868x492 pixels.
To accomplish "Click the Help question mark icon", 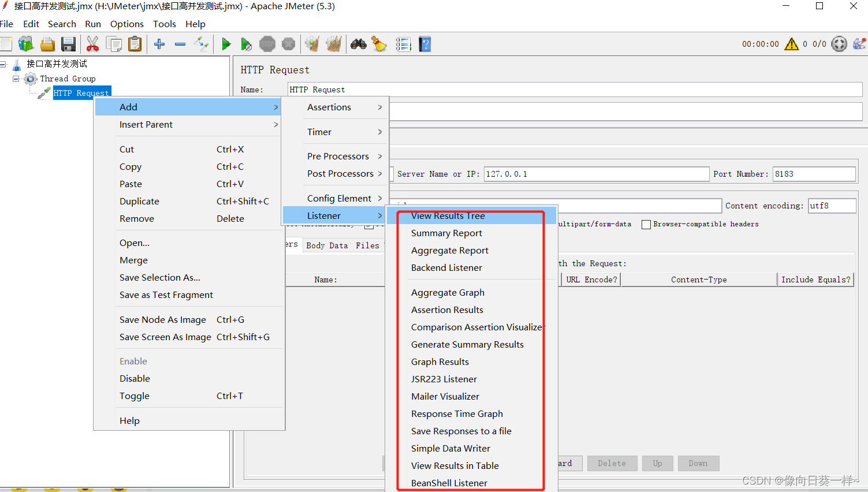I will 425,44.
